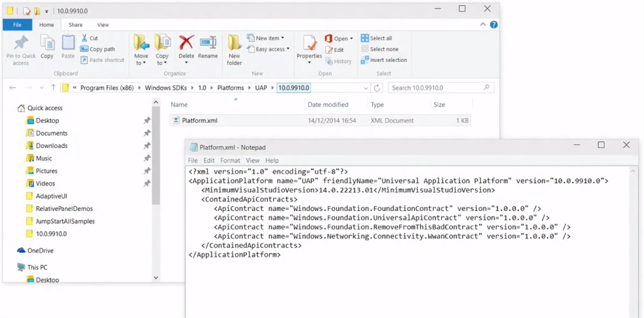
Task: Click Program Files (x86) breadcrumb
Action: coord(107,88)
